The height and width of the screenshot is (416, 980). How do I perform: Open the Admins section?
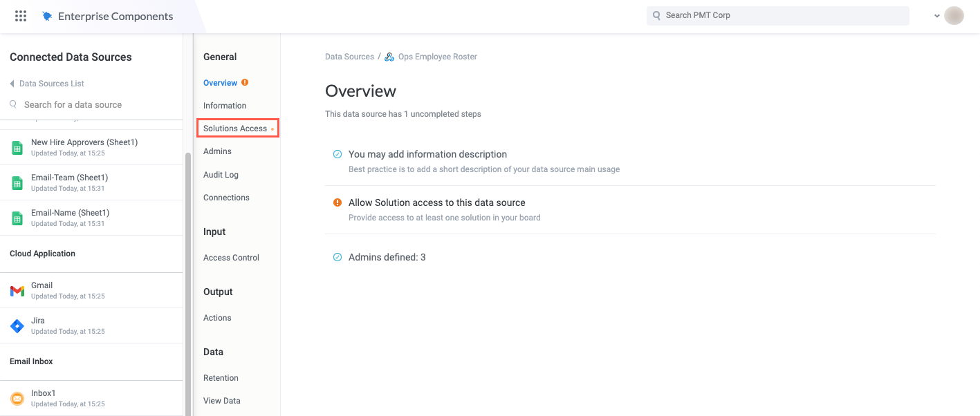click(216, 151)
